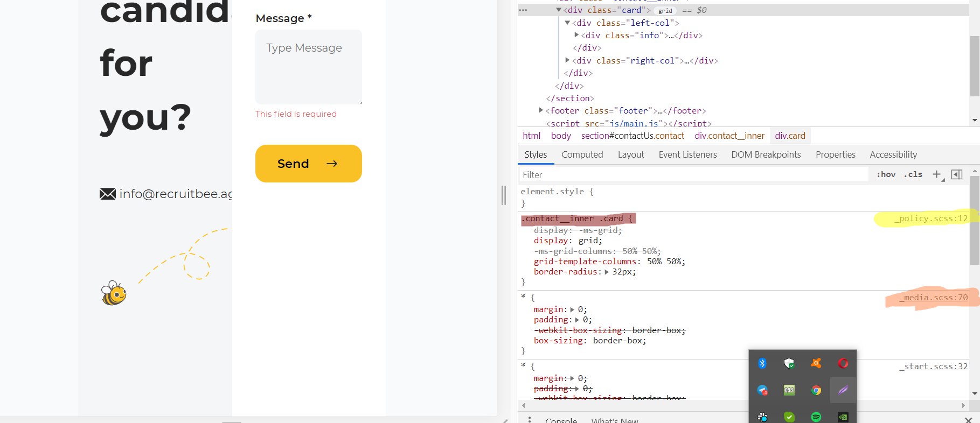Open the console drawer three-dot menu
This screenshot has height=423, width=980.
tap(530, 420)
